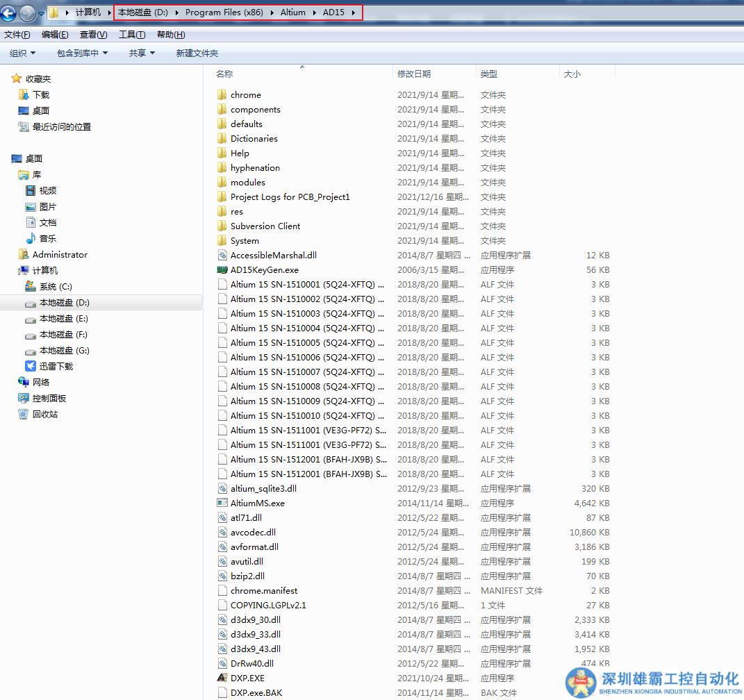The height and width of the screenshot is (700, 744).
Task: Click the AltiumMS.exe file icon
Action: tap(222, 503)
